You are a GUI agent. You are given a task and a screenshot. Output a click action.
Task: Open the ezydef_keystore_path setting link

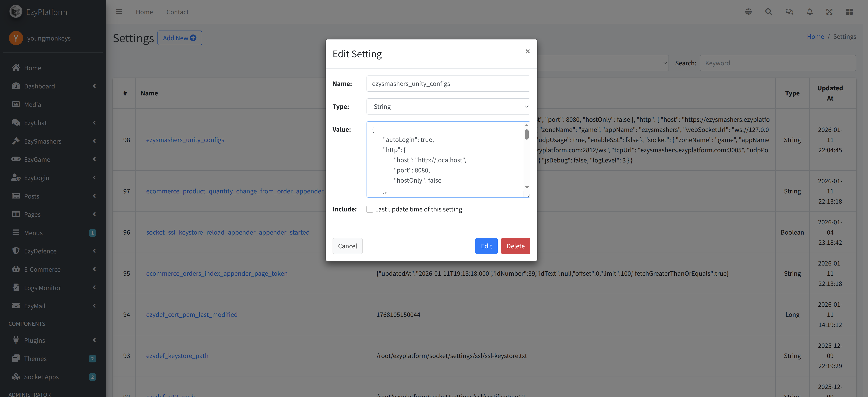pos(177,356)
